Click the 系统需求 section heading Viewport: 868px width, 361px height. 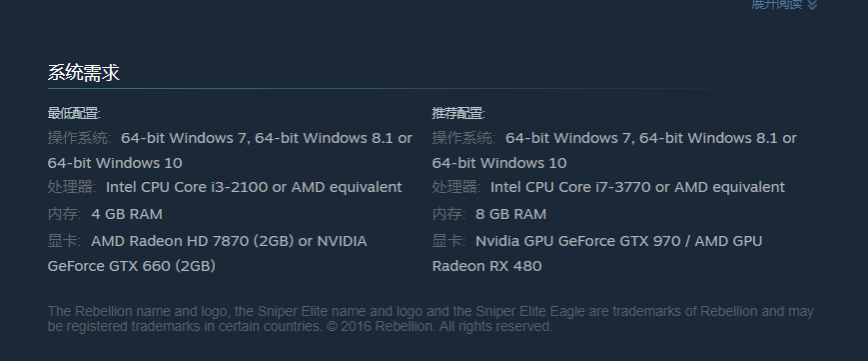pyautogui.click(x=84, y=73)
